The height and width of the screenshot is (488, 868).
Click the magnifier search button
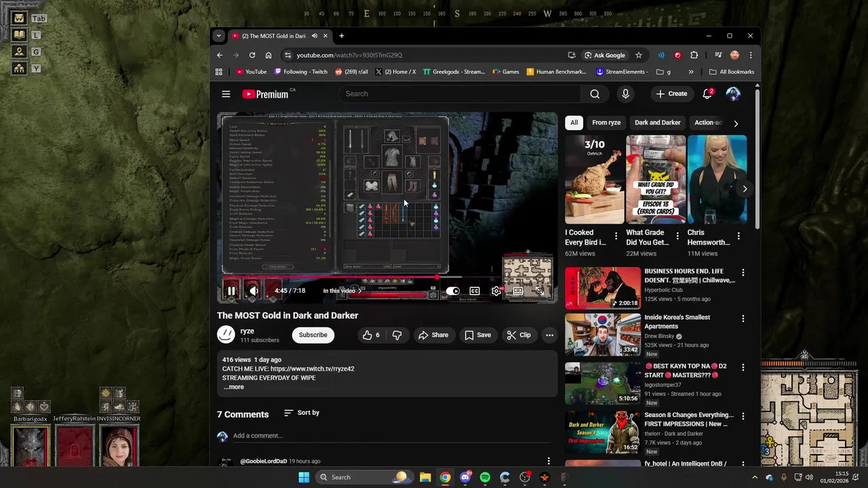595,94
